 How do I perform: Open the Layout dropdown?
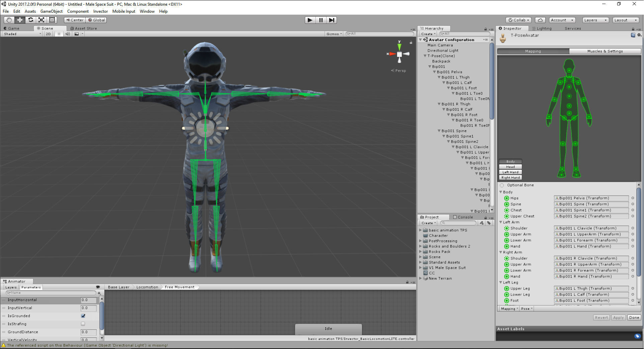pos(626,20)
